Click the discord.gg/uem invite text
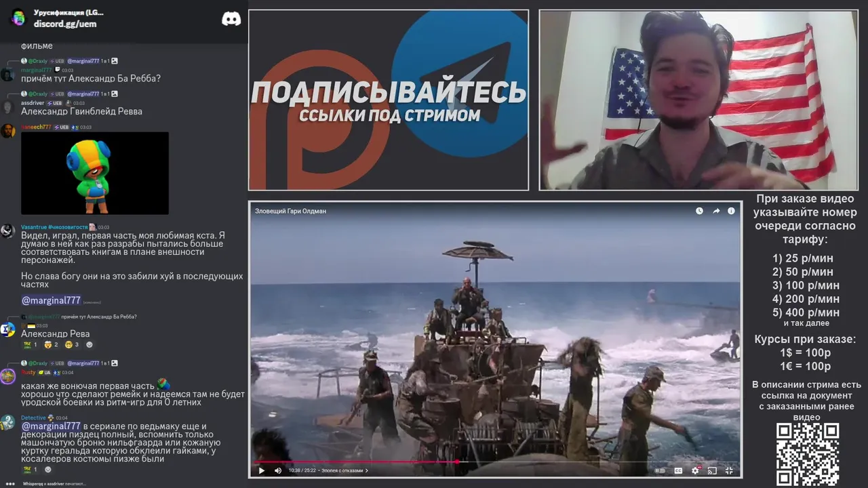 [x=65, y=24]
